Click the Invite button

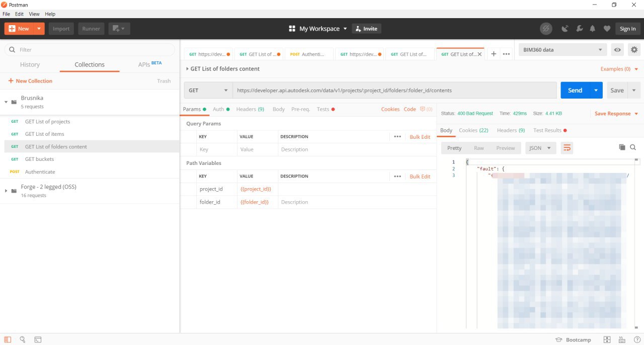(366, 29)
